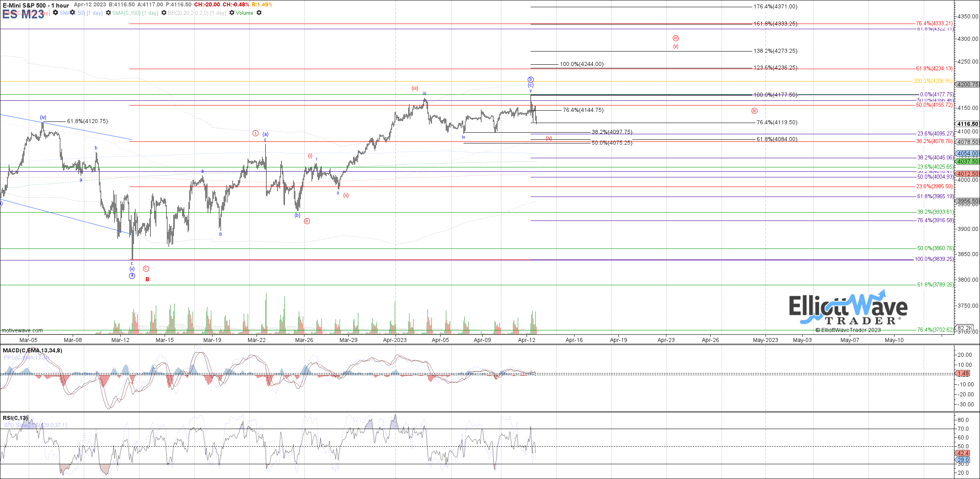Open settings gear after SMA(C,100) label
Screen dimensions: 980x479
click(x=164, y=13)
